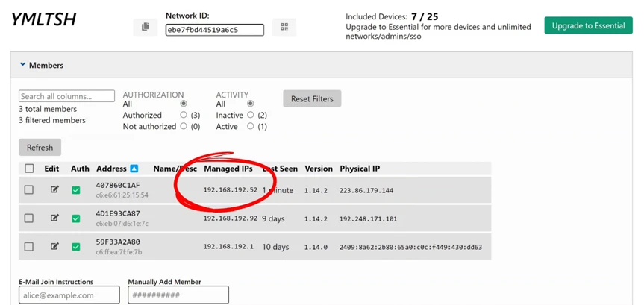Image resolution: width=644 pixels, height=305 pixels.
Task: Click the IPv6 address 2409:8a62:2b80:65a0:c0c:f449:430:dd63
Action: point(410,247)
